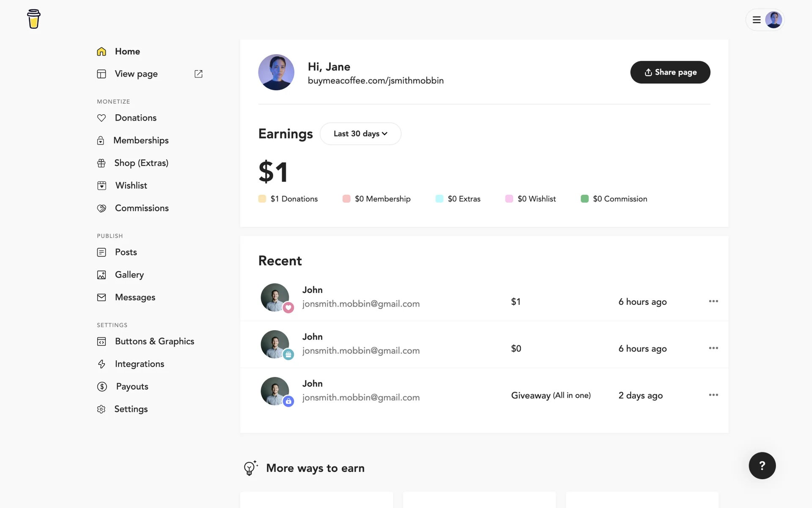
Task: Open the options menu for John's $1 donation
Action: [713, 301]
